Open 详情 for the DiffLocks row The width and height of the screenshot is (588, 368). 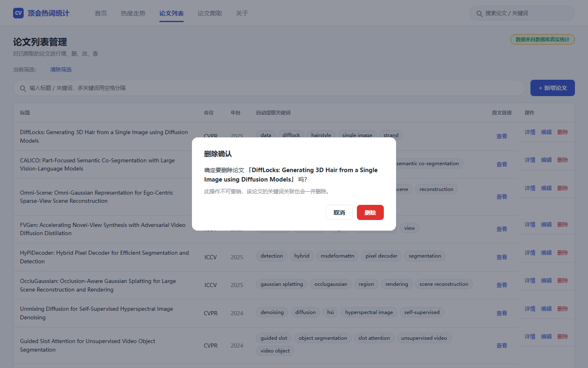(x=530, y=132)
